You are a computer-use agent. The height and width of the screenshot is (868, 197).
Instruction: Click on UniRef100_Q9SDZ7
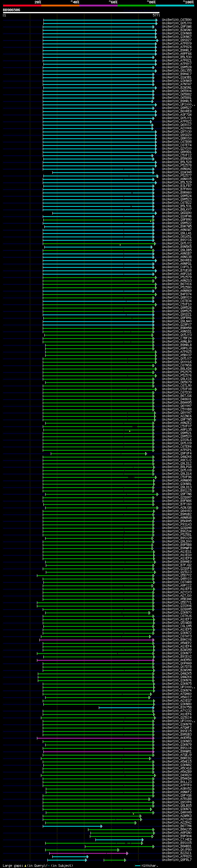(x=177, y=40)
